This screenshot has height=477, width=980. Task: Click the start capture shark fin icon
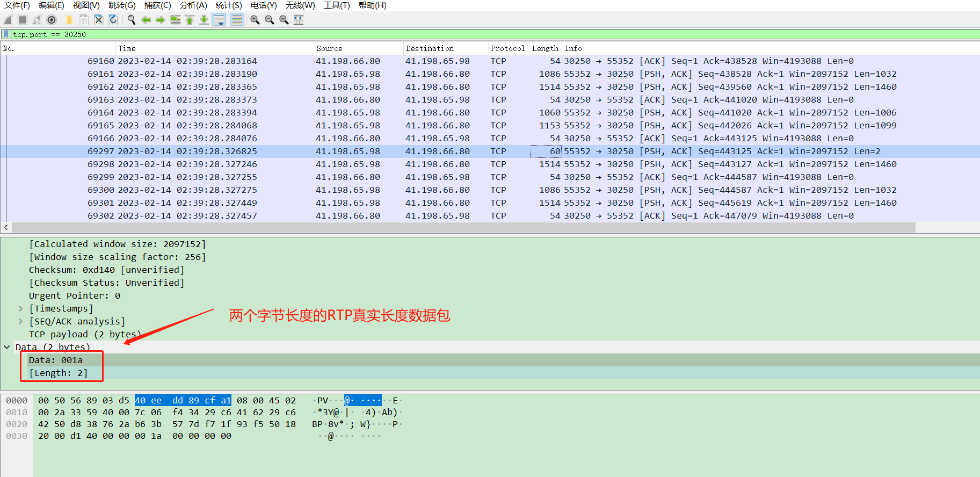pyautogui.click(x=8, y=20)
